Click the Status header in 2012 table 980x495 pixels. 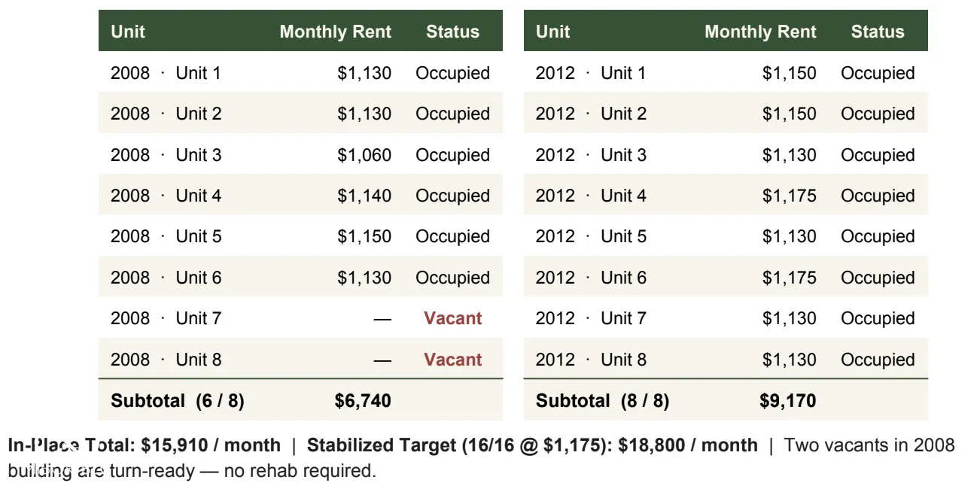(x=878, y=32)
